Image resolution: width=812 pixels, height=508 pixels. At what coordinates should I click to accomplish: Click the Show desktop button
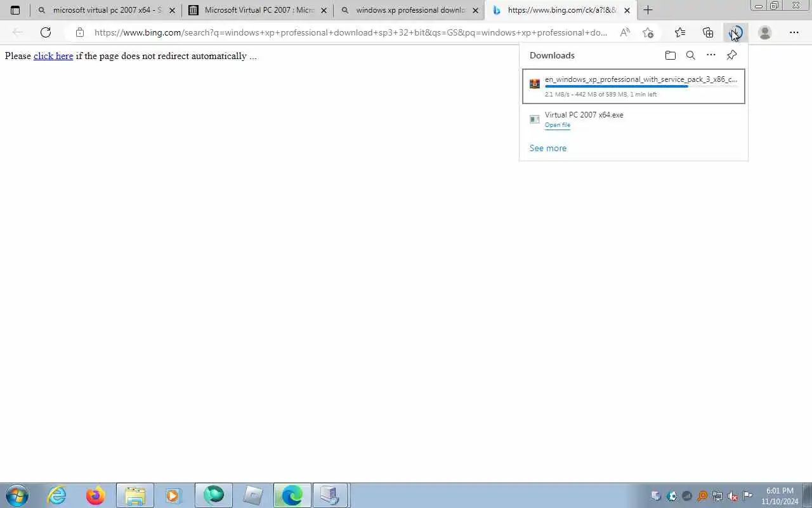click(808, 495)
